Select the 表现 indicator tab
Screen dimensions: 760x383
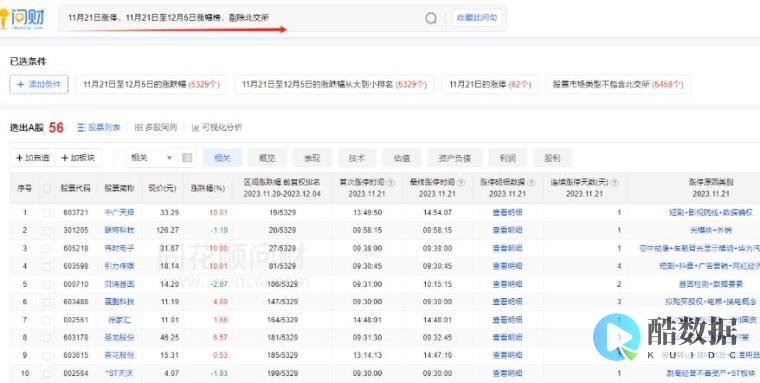tap(312, 158)
